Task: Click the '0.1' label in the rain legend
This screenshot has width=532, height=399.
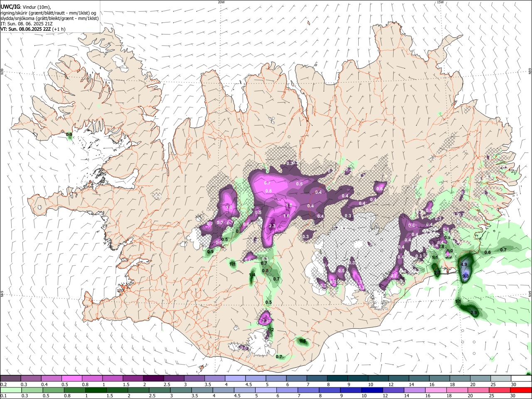Action: click(x=4, y=396)
